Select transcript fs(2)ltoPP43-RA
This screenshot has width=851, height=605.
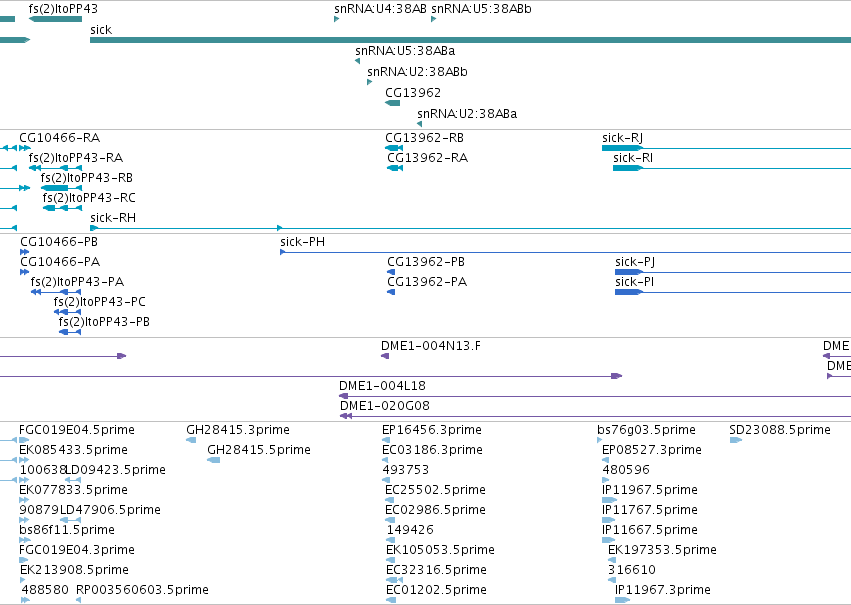pos(76,158)
